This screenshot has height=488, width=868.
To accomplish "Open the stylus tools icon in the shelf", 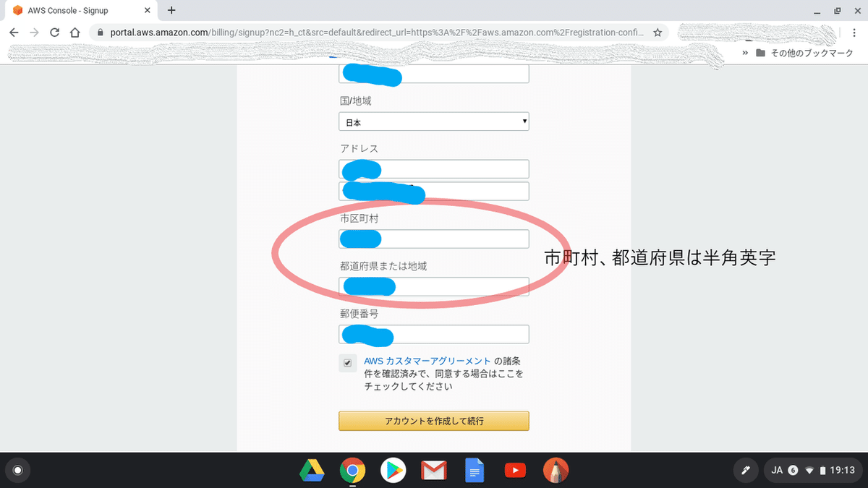I will pos(746,470).
